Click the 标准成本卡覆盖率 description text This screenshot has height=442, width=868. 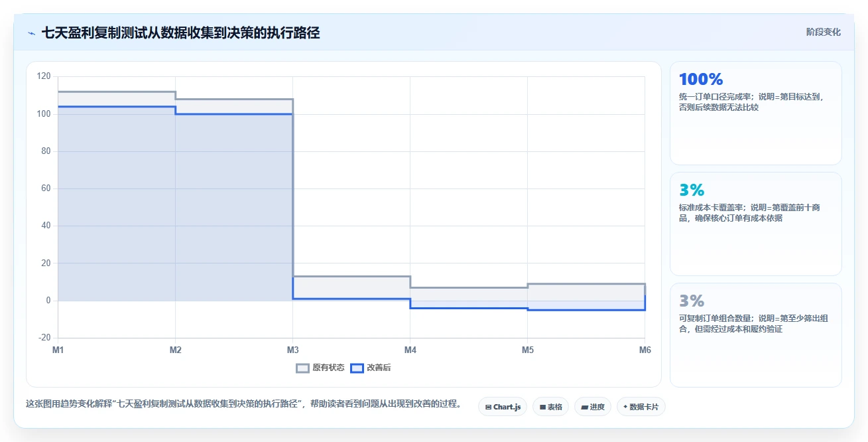(x=750, y=212)
